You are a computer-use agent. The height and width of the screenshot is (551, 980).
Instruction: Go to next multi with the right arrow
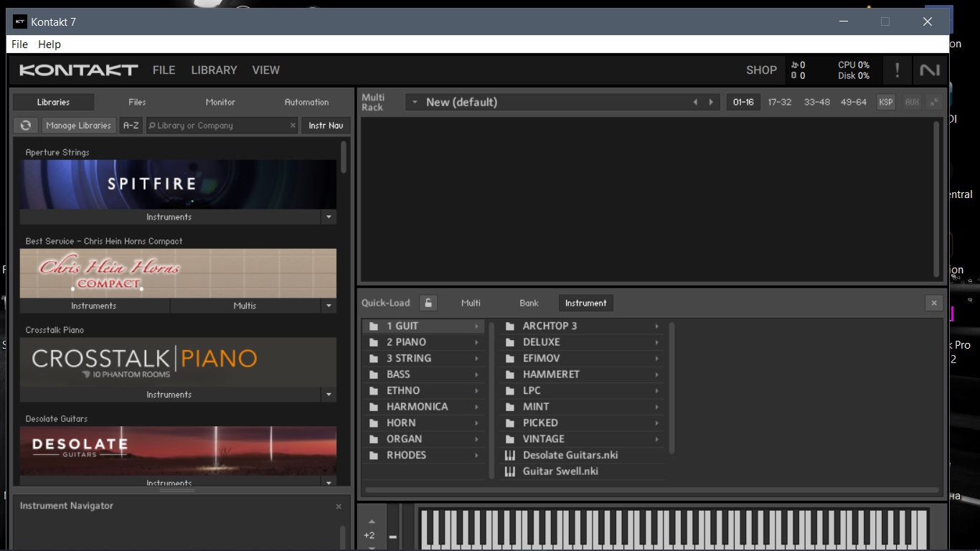pos(711,102)
